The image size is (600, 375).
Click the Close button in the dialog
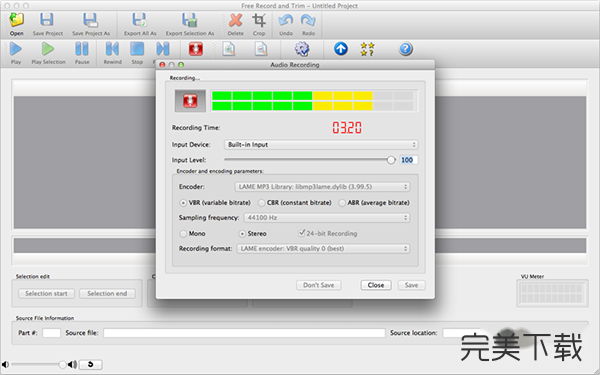[x=376, y=285]
